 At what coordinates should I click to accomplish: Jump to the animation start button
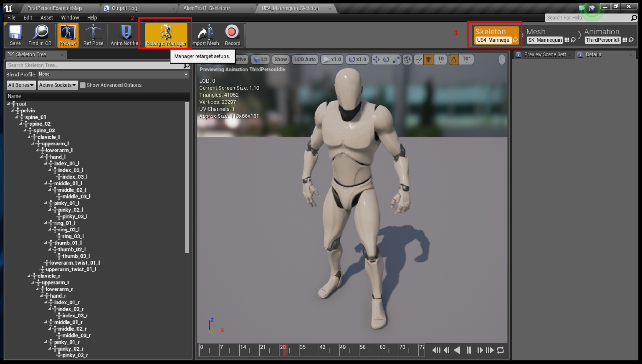click(437, 350)
